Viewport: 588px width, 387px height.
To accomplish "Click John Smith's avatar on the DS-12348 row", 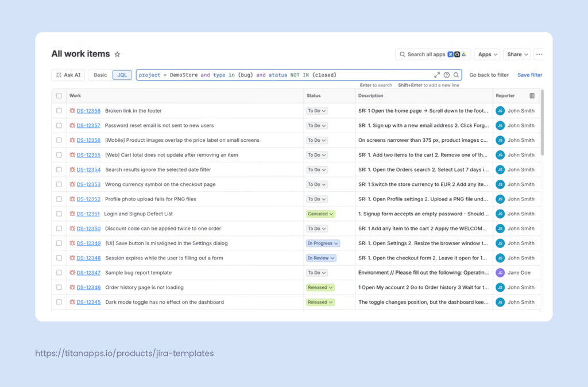I will [x=500, y=258].
